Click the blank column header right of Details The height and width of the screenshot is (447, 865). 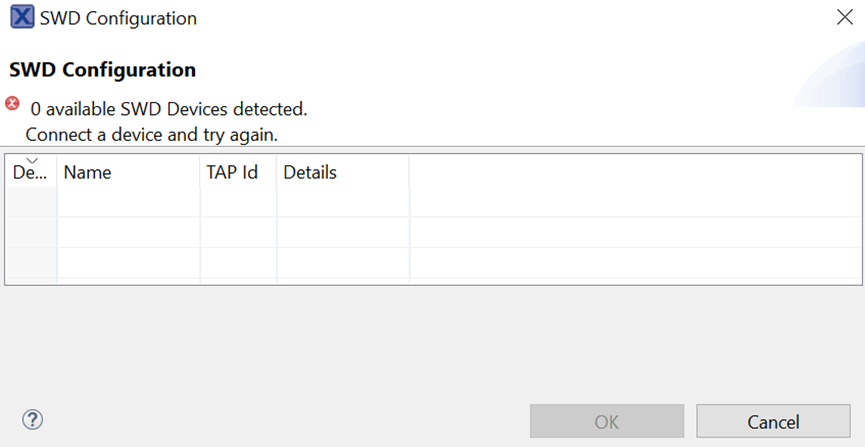click(x=634, y=173)
